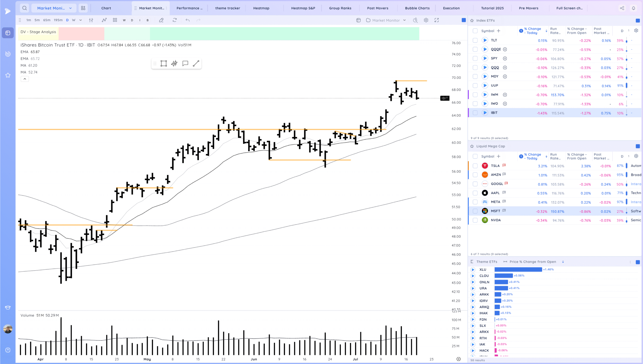Click the DV - Stage Analysis label
The image size is (643, 364).
click(x=38, y=32)
